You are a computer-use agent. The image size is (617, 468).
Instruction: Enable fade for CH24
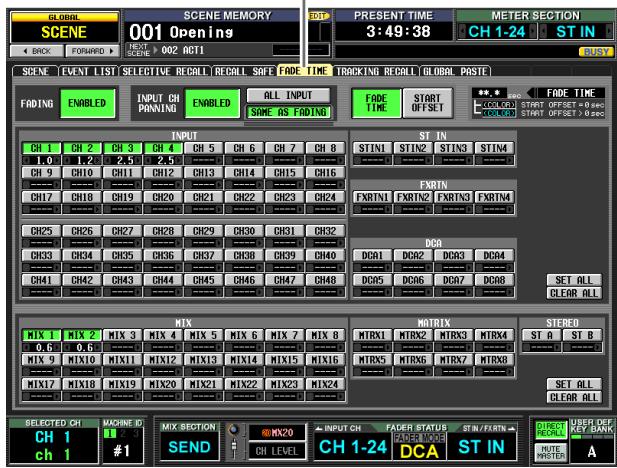tap(325, 197)
